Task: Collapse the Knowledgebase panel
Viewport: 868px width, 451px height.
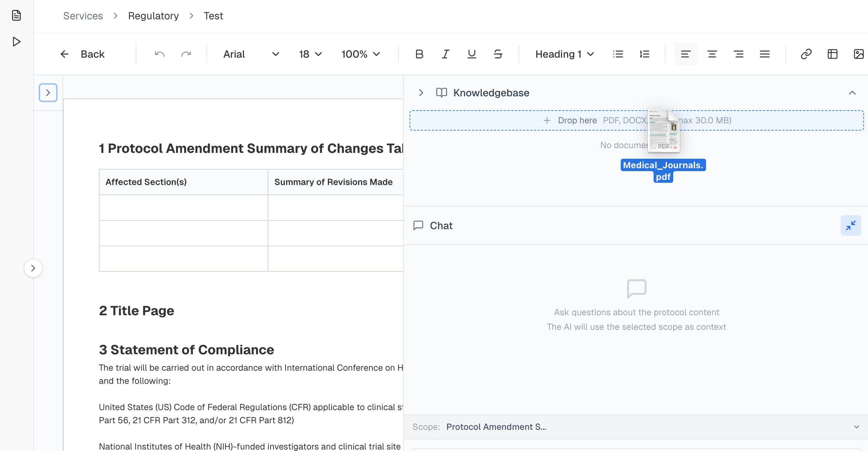Action: (852, 92)
